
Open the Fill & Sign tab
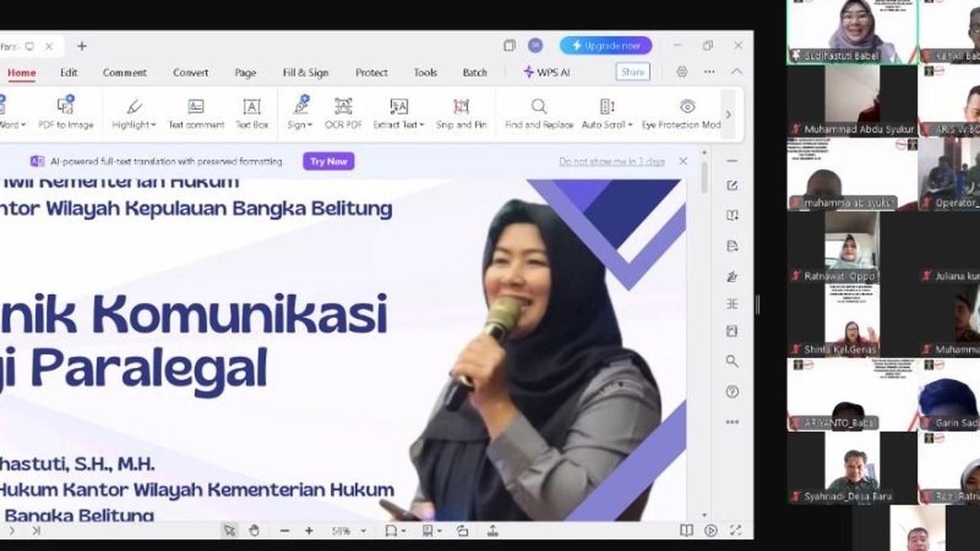coord(306,73)
